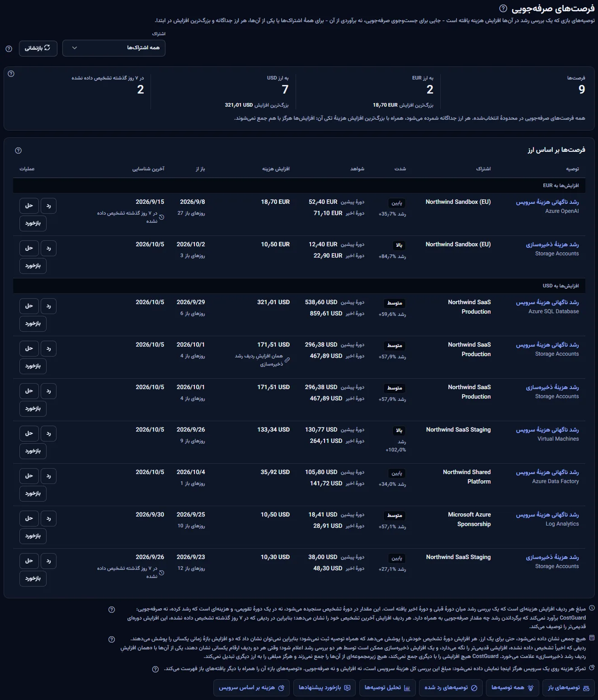Viewport: 598px width, 700px height.
Task: Open 'بازخورد پیشنهادها' link
Action: [325, 688]
